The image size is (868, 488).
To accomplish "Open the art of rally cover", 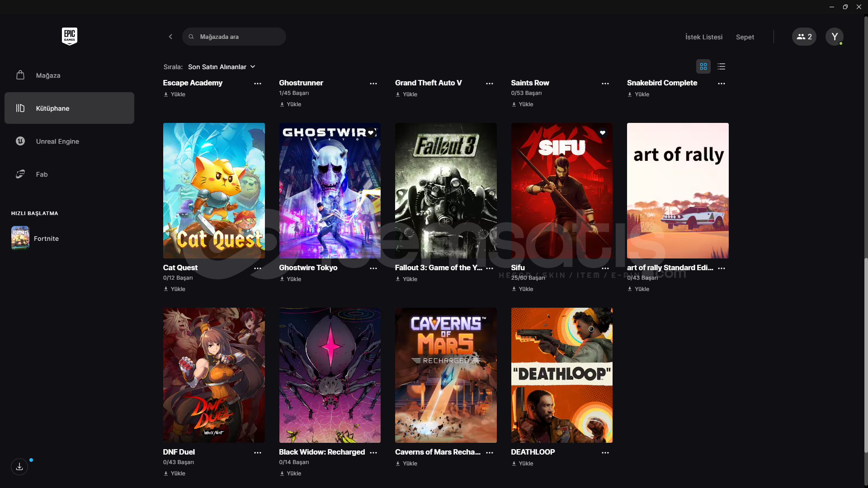I will click(x=678, y=191).
